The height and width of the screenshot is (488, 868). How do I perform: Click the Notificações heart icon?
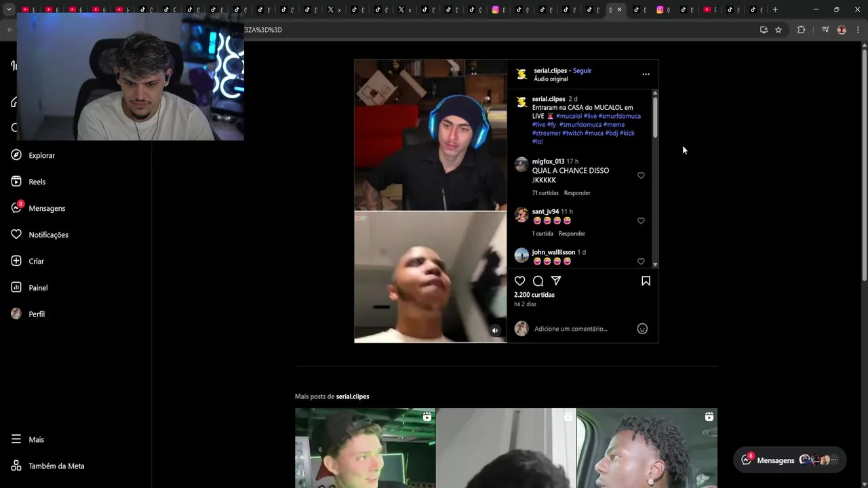[16, 235]
